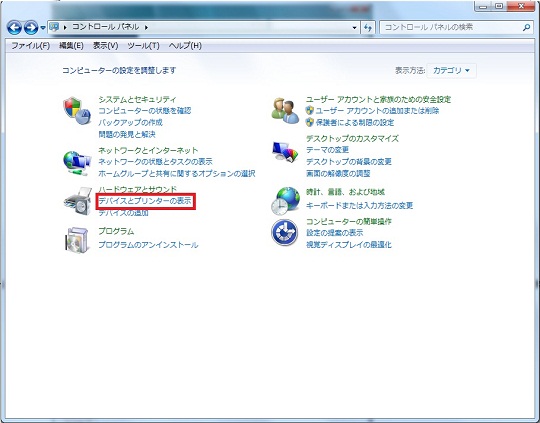
Task: Open the Desktop Customization monitor icon
Action: pos(285,152)
